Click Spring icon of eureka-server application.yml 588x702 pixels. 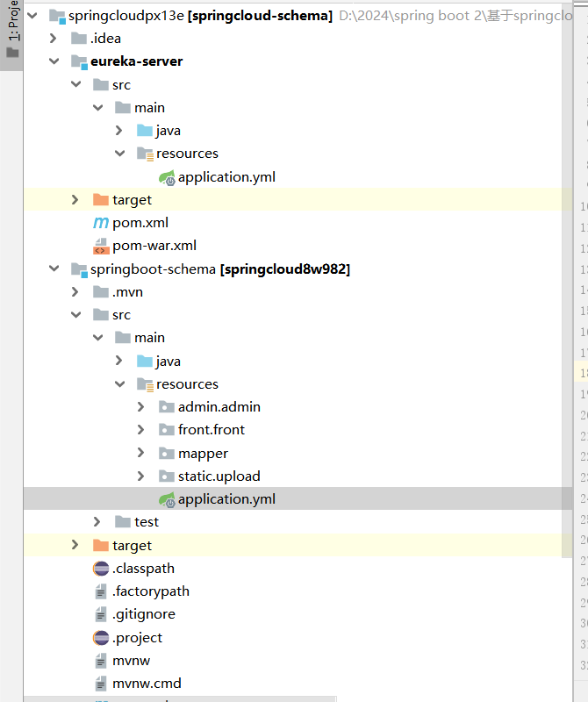coord(166,177)
